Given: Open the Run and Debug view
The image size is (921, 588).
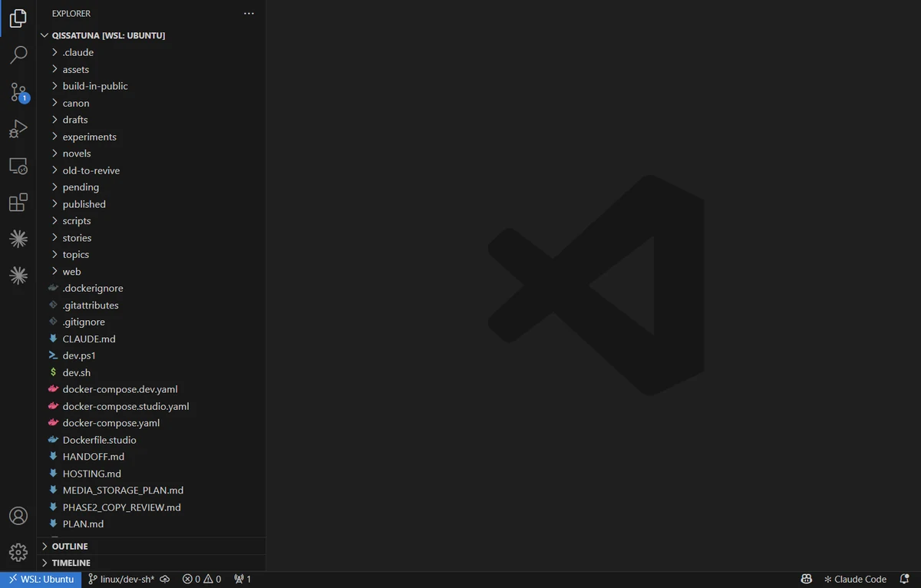Looking at the screenshot, I should pyautogui.click(x=18, y=129).
